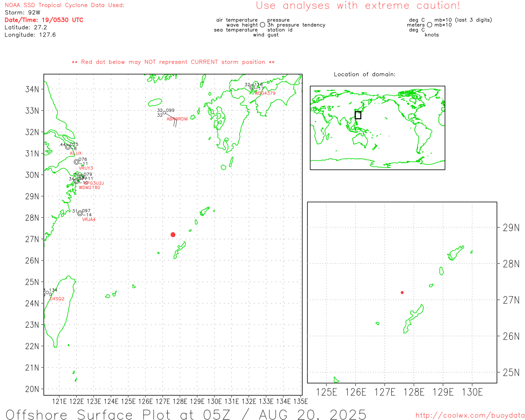Click the '3h pressure tendency' legend text
Viewport: 525px width, 420px height.
tap(296, 25)
